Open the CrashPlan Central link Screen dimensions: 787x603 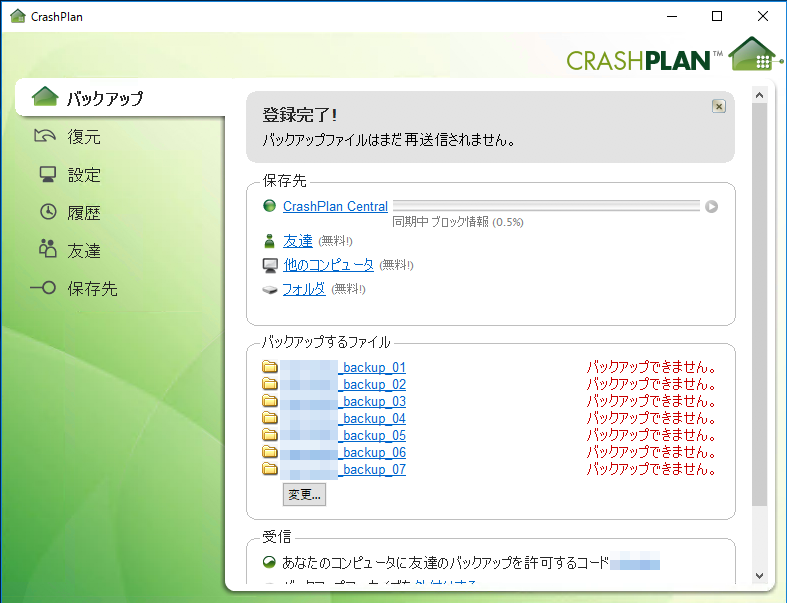[x=335, y=206]
